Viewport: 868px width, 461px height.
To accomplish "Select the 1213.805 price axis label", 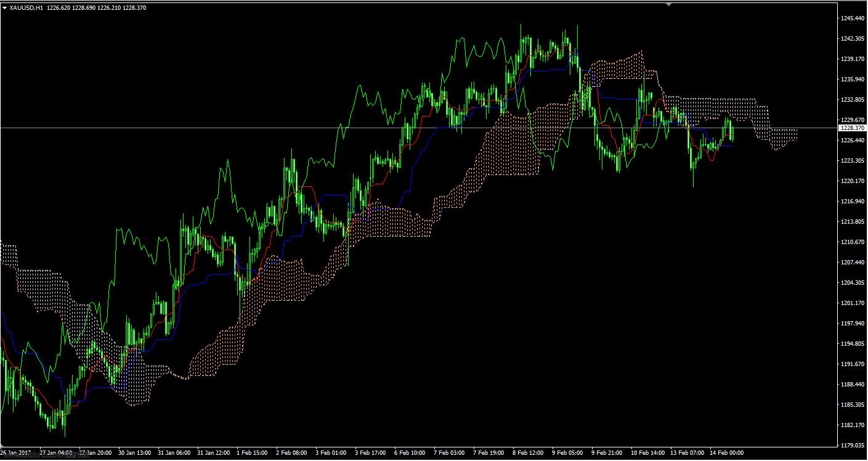I will click(851, 222).
